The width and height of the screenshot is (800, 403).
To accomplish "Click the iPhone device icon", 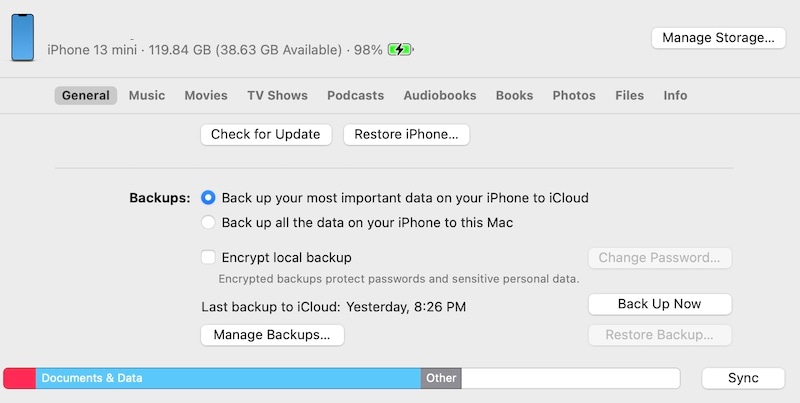I will coord(22,38).
